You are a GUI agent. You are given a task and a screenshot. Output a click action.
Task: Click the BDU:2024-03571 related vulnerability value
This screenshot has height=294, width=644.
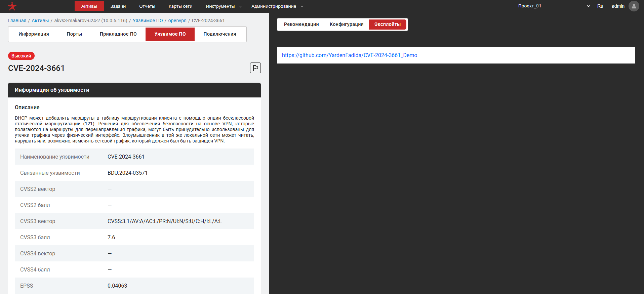pos(127,173)
